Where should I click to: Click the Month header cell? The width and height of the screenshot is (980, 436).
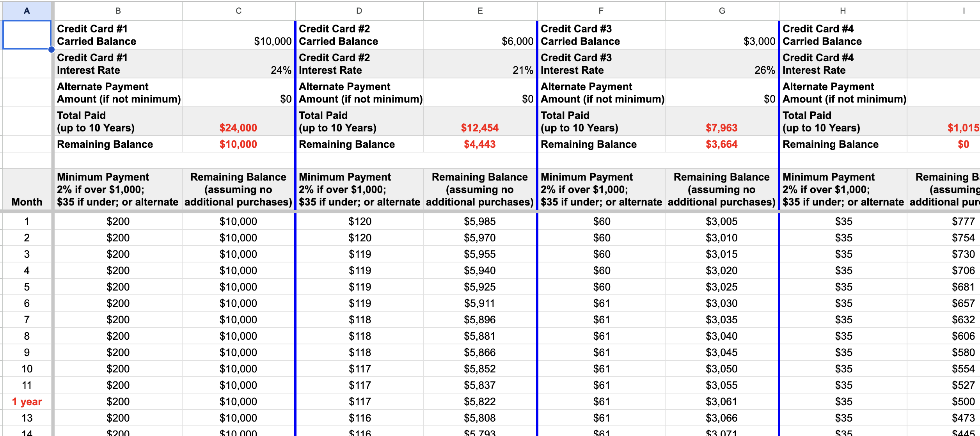pyautogui.click(x=27, y=202)
